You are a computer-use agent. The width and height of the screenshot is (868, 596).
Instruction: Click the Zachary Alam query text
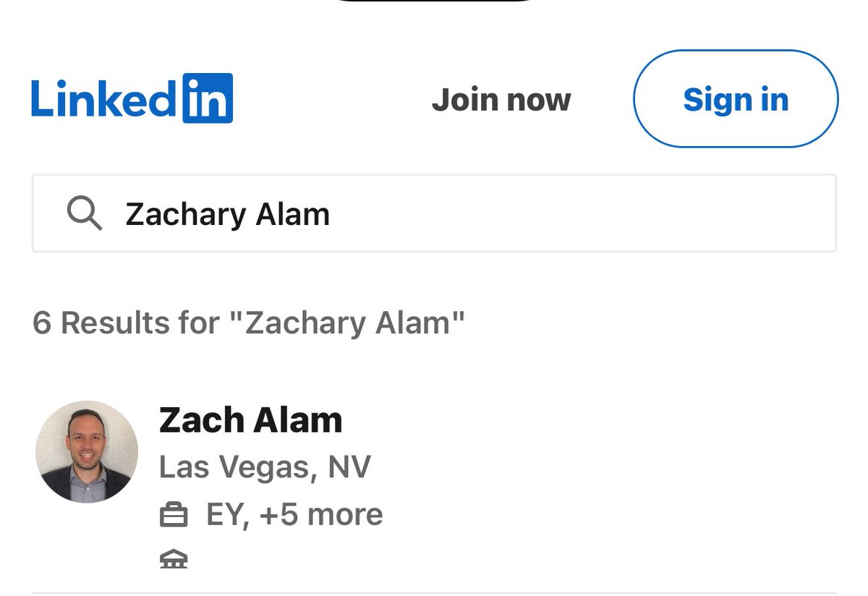pos(228,215)
